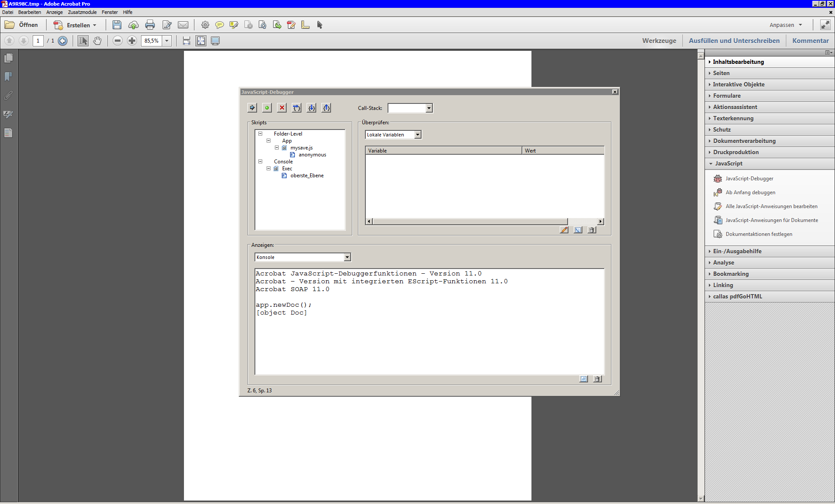Open the page thumbnails panel icon in left sidebar
The width and height of the screenshot is (835, 504).
point(8,58)
